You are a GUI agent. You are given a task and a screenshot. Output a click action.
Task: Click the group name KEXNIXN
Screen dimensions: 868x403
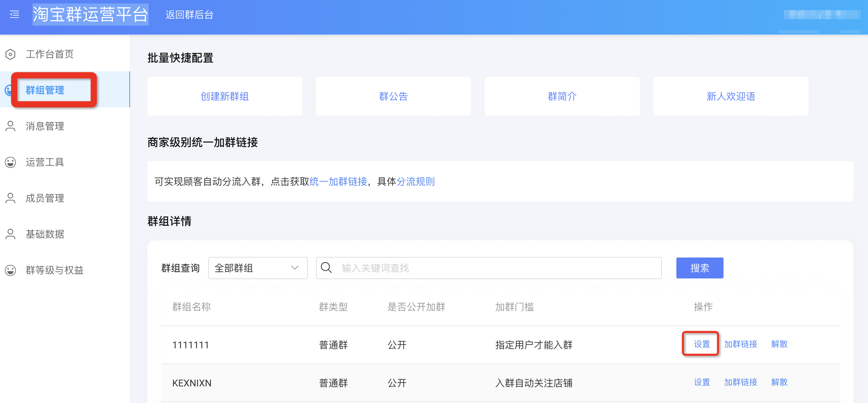[192, 383]
